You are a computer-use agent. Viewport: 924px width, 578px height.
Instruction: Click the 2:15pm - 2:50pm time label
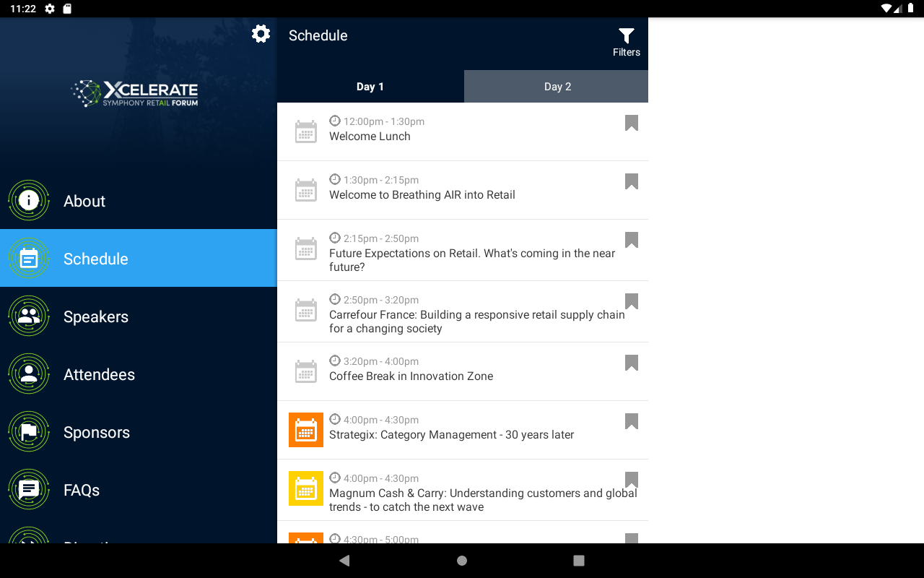(381, 238)
